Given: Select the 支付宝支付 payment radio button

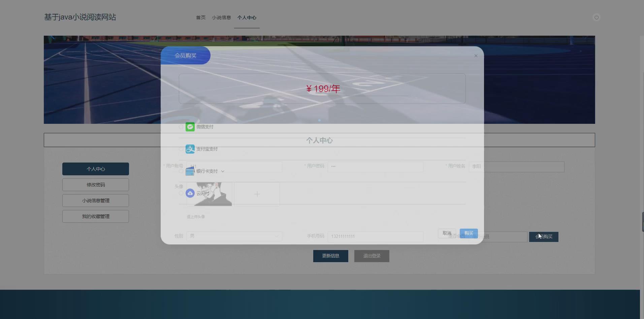Looking at the screenshot, I should pos(181,149).
